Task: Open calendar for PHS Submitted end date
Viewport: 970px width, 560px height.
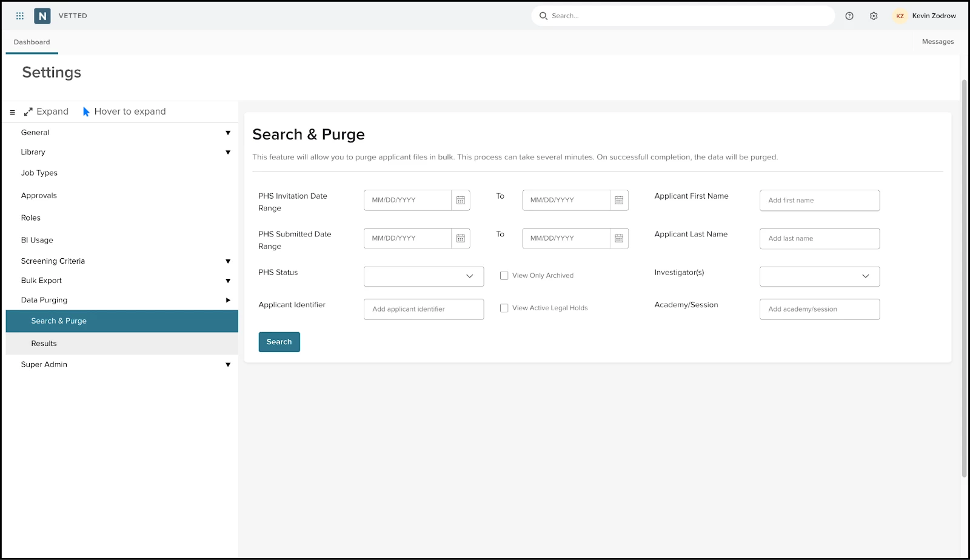Action: 619,238
